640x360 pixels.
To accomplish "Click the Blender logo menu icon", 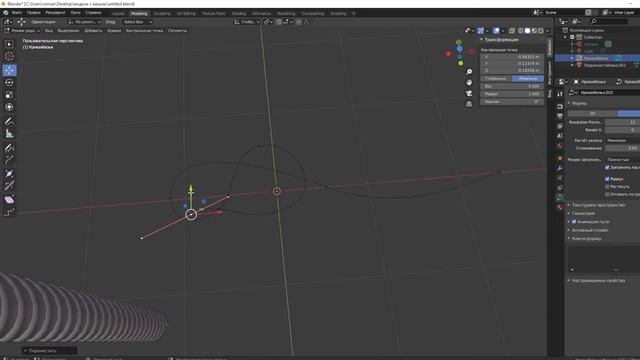I will coord(6,13).
